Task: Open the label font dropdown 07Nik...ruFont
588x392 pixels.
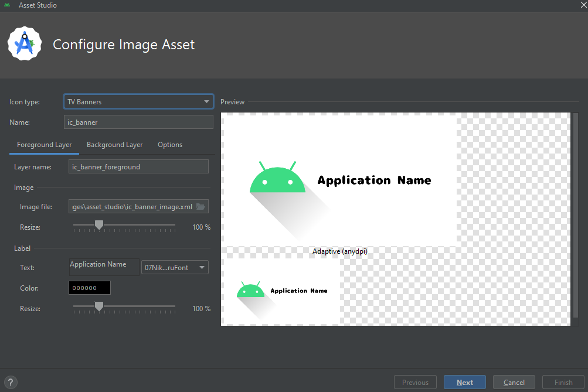Action: [x=175, y=267]
